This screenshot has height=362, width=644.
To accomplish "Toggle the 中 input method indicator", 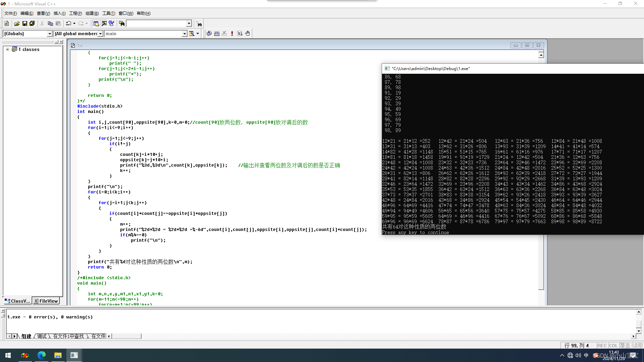I will click(586, 355).
